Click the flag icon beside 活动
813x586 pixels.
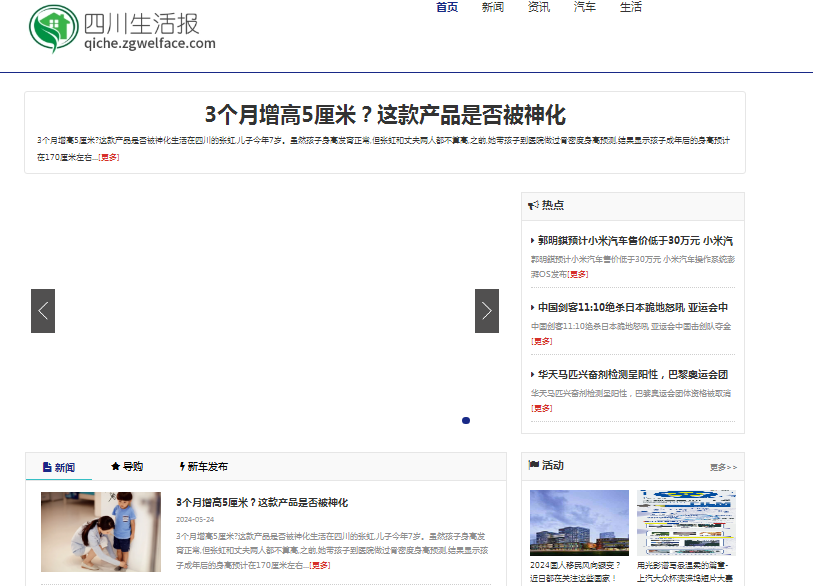[x=534, y=465]
